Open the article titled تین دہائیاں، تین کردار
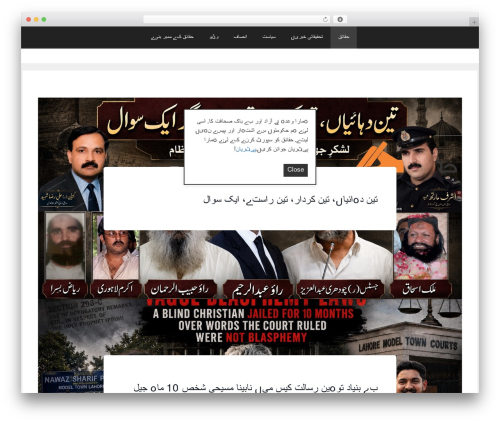The width and height of the screenshot is (500, 423). (x=290, y=200)
